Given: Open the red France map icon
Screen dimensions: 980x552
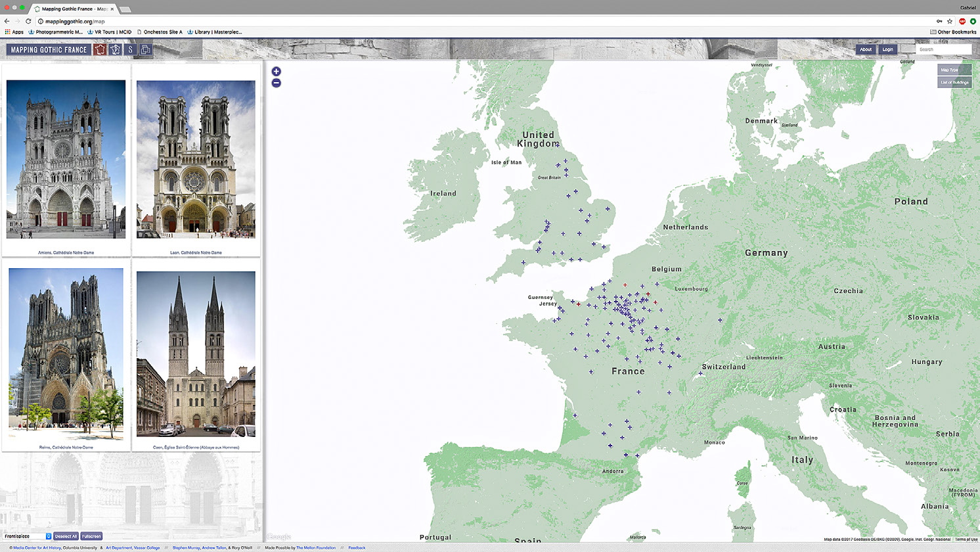Looking at the screenshot, I should (100, 49).
